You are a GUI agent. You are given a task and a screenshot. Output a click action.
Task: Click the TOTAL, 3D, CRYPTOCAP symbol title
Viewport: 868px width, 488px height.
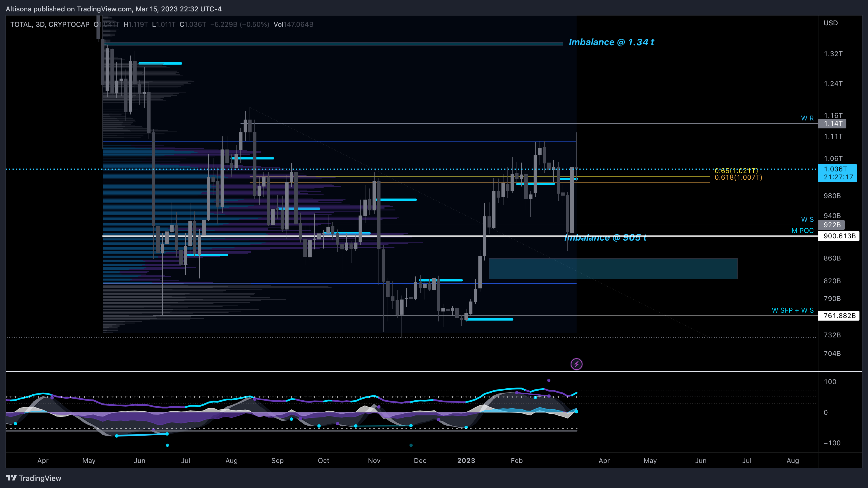(x=50, y=24)
